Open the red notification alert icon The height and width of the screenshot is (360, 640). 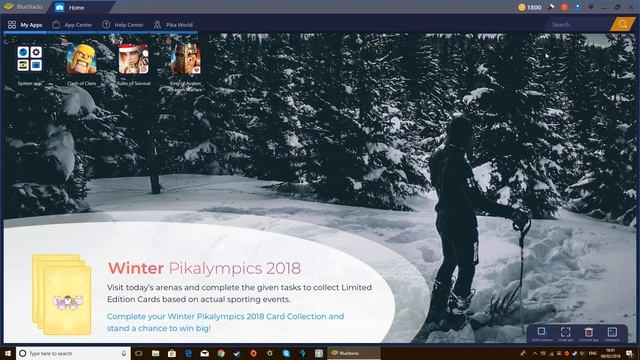click(x=564, y=7)
